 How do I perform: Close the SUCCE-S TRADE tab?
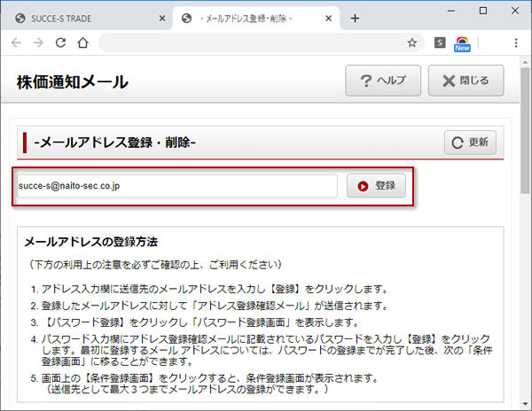point(160,18)
